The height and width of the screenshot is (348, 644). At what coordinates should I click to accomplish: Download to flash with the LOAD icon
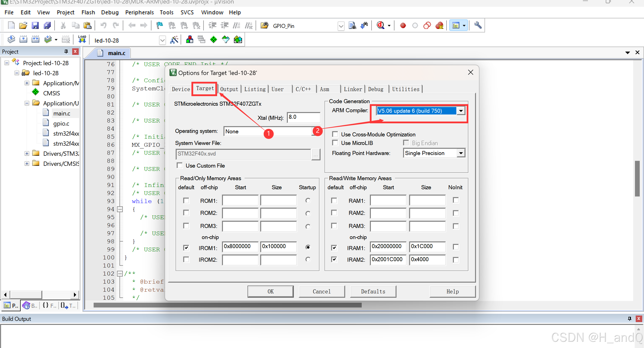click(x=82, y=40)
